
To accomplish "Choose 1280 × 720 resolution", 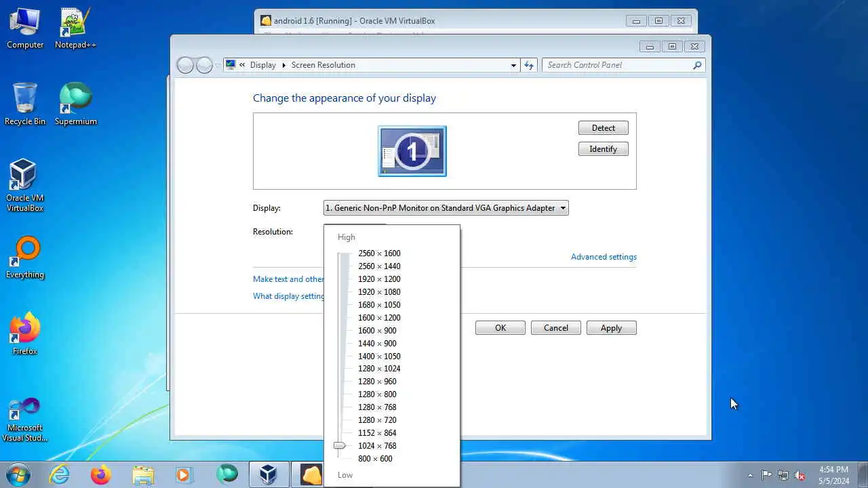I will point(377,420).
